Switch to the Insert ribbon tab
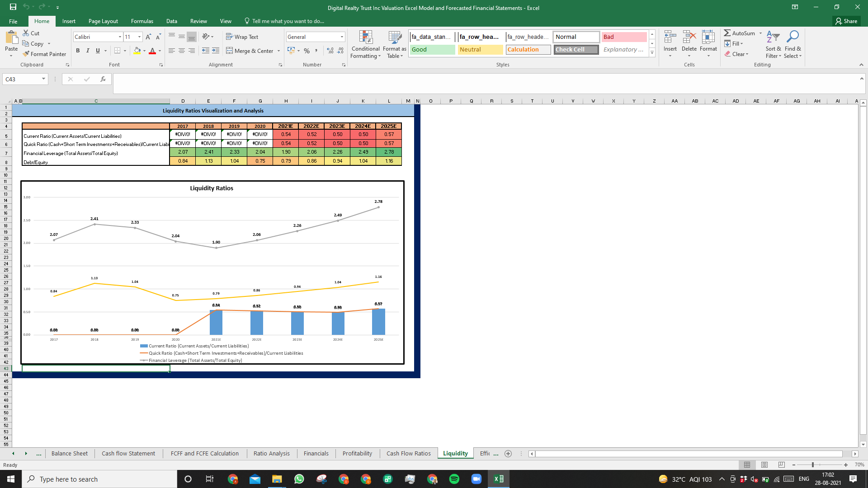Screen dimensions: 868x488 tap(69, 21)
